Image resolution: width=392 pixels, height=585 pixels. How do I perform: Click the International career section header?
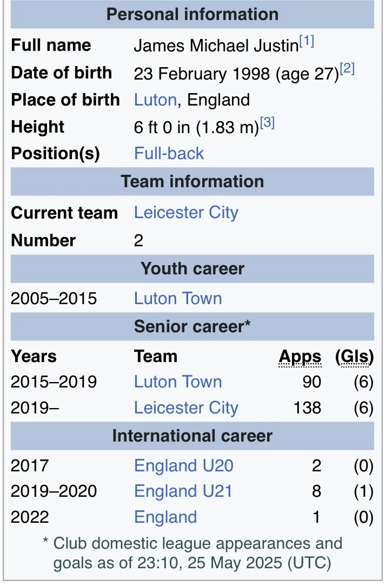pos(192,436)
